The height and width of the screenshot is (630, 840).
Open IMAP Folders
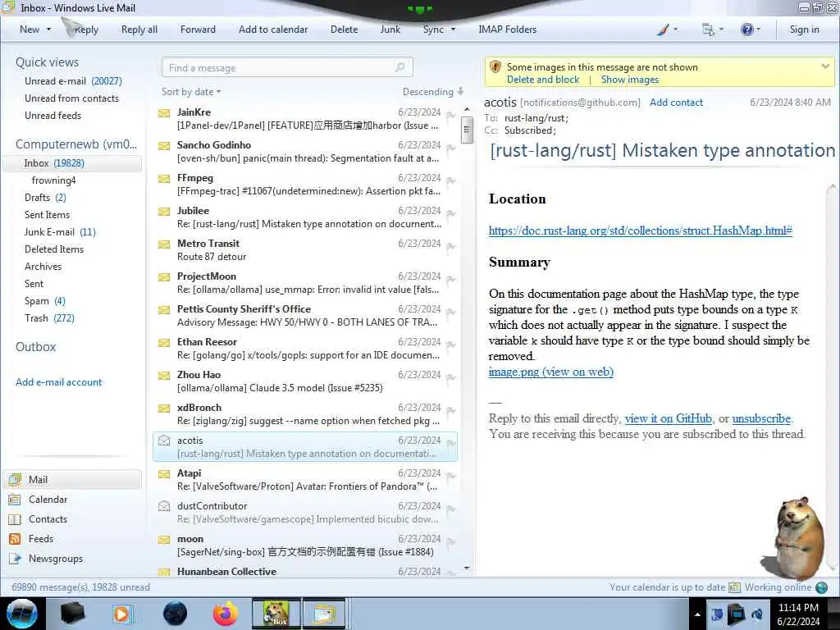click(x=507, y=30)
